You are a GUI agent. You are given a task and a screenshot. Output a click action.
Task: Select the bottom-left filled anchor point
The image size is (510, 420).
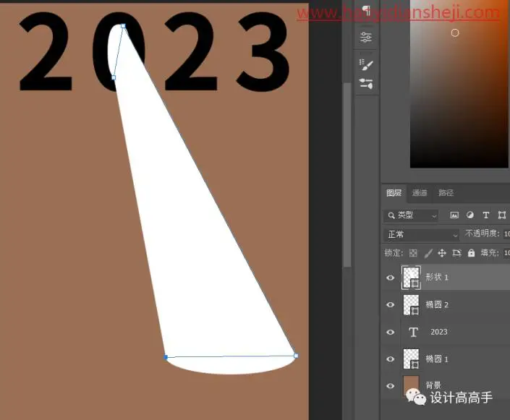pyautogui.click(x=166, y=357)
